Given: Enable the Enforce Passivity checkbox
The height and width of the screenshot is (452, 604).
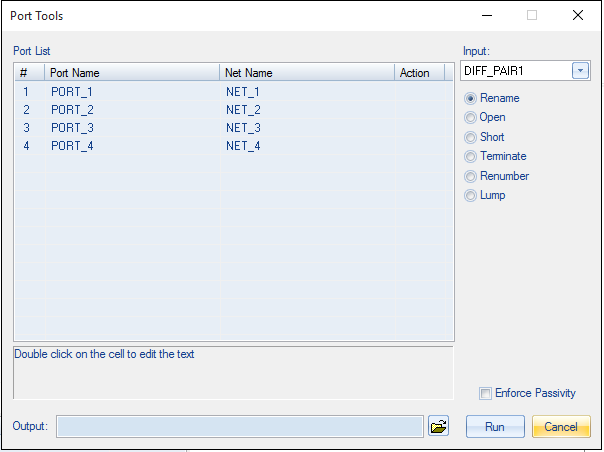Looking at the screenshot, I should [x=486, y=394].
